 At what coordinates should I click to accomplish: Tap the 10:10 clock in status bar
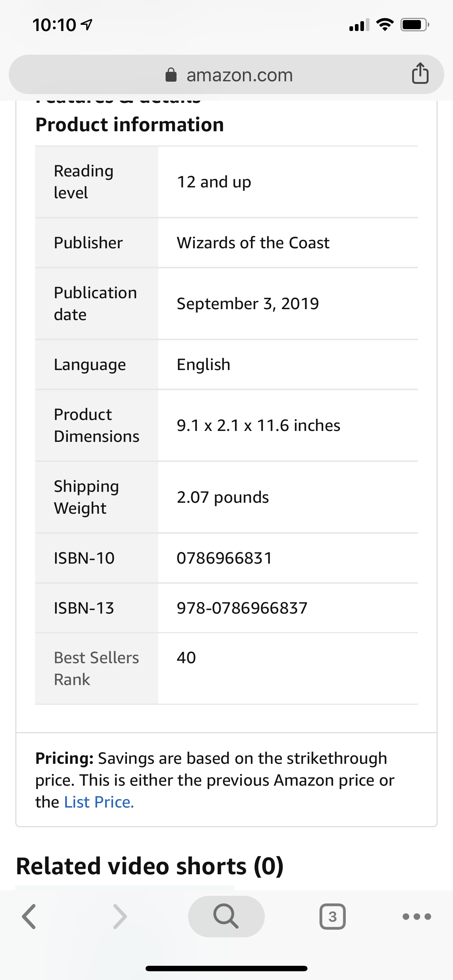(x=54, y=25)
